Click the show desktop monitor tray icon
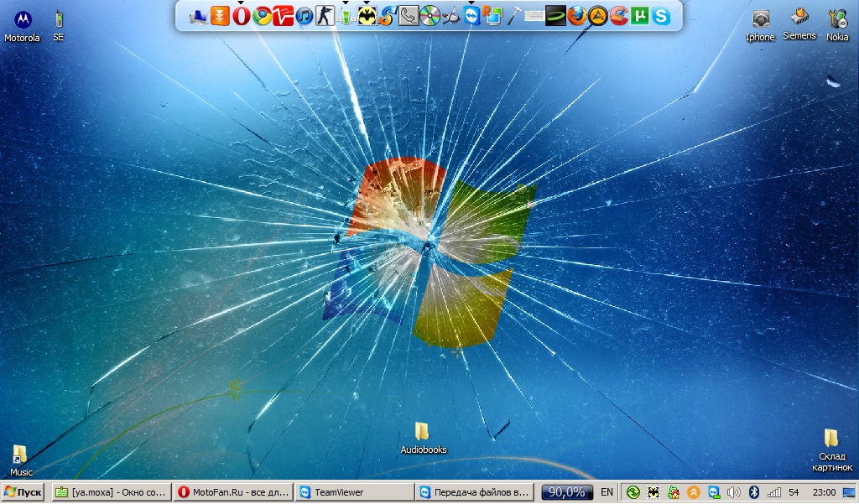The image size is (859, 504). [849, 492]
